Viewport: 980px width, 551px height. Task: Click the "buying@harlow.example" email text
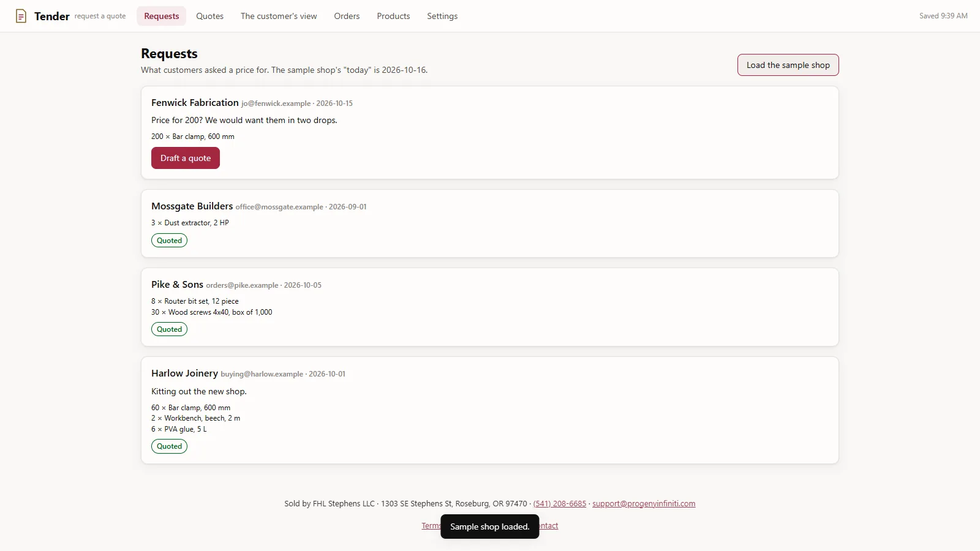[262, 374]
